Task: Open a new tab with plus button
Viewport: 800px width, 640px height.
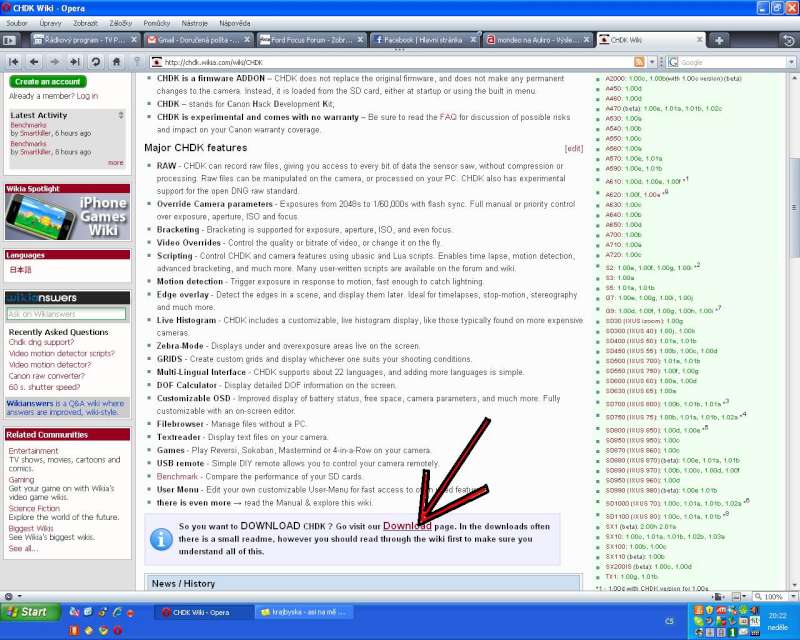Action: (x=719, y=40)
